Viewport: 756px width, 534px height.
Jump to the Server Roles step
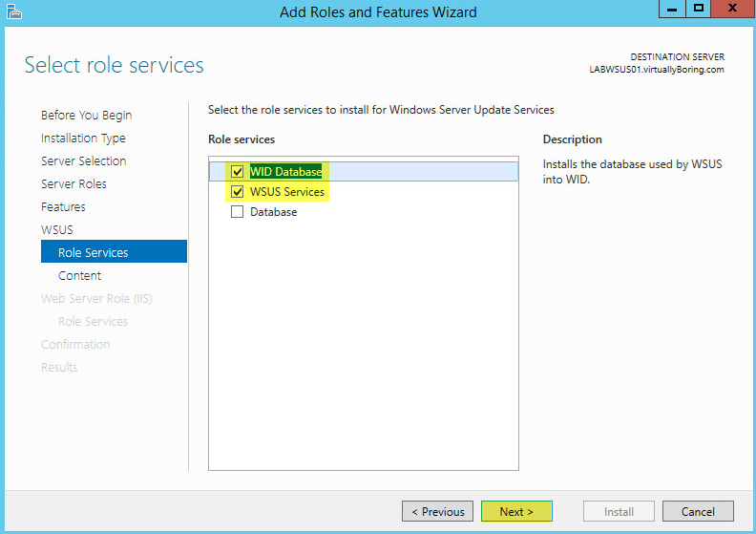[73, 184]
